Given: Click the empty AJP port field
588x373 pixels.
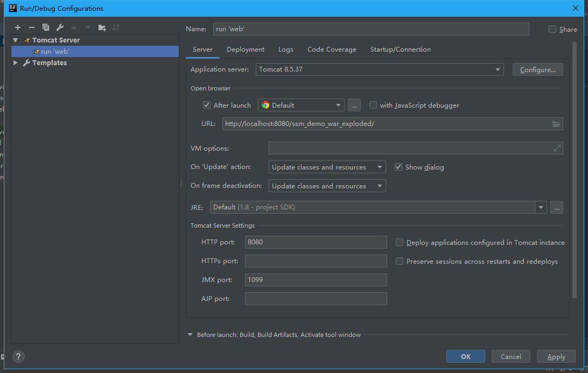Looking at the screenshot, I should coord(316,299).
